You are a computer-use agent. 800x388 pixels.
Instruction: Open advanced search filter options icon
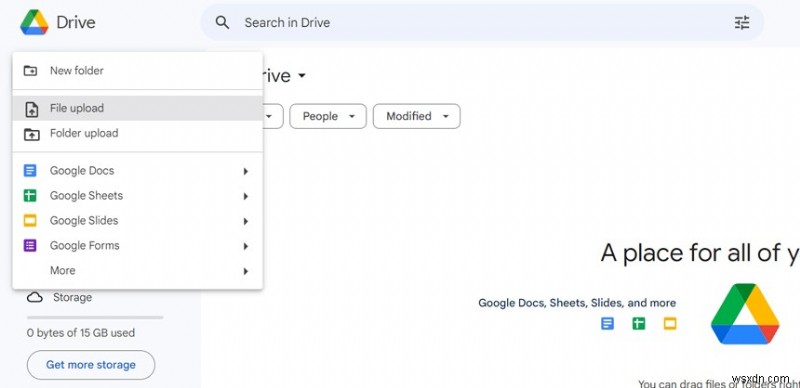pyautogui.click(x=742, y=22)
